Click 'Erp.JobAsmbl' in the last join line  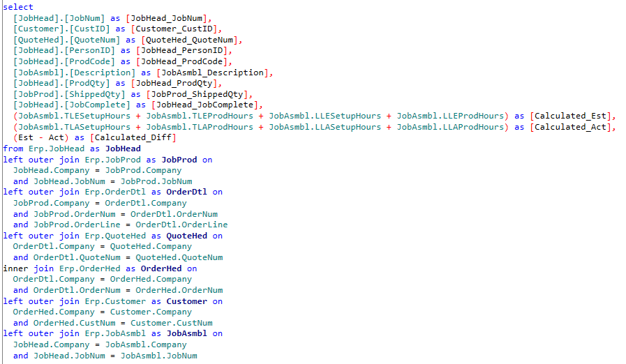pyautogui.click(x=115, y=333)
